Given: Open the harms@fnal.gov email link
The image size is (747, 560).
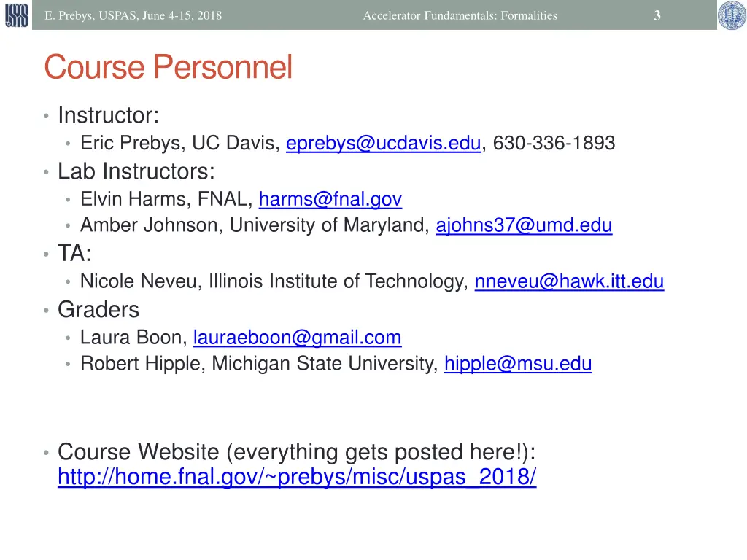Looking at the screenshot, I should (330, 199).
